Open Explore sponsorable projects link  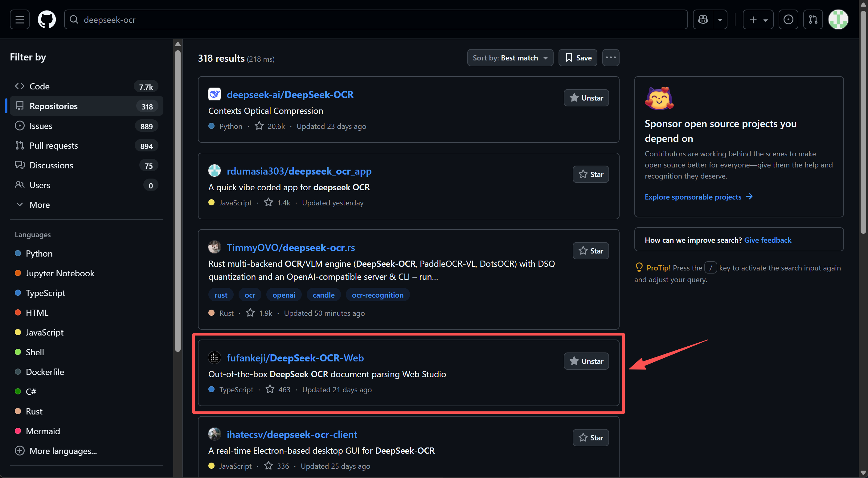698,196
